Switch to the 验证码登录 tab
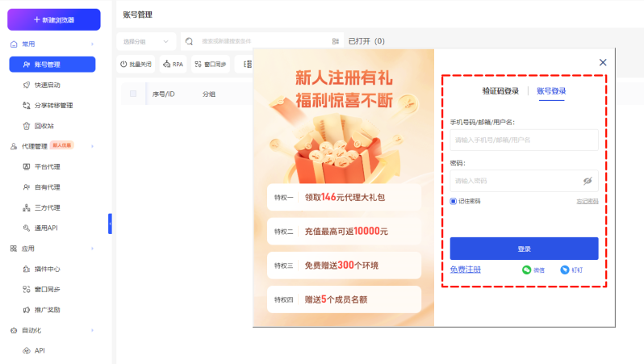 500,91
